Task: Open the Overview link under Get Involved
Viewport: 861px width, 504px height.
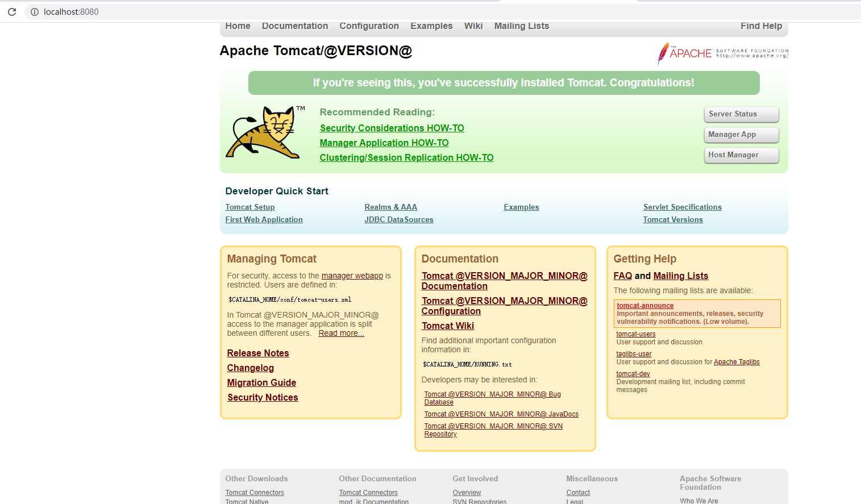Action: point(467,493)
